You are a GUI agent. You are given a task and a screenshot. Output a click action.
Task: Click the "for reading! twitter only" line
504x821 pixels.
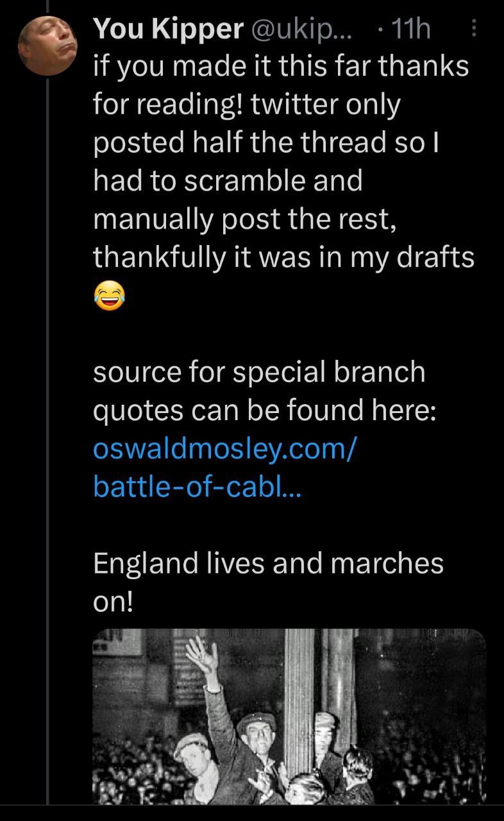coord(246,104)
